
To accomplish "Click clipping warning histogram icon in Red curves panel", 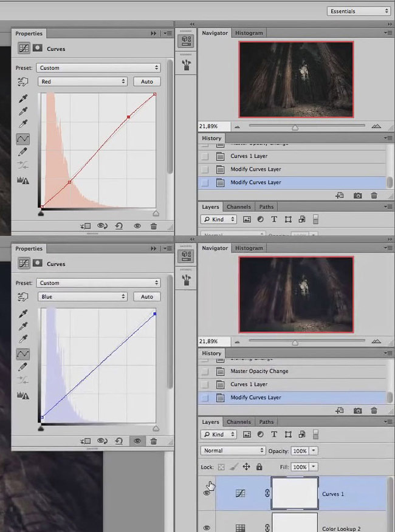I will click(x=22, y=180).
